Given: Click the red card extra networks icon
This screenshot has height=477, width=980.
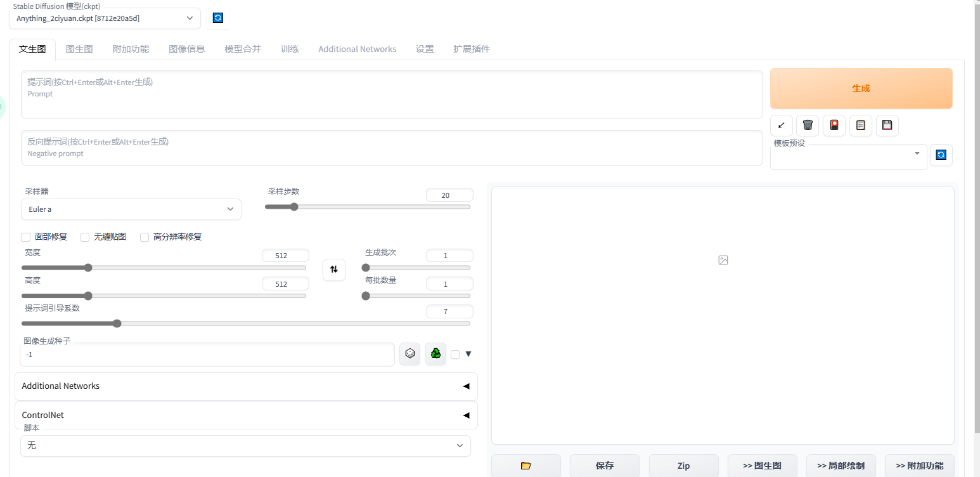Looking at the screenshot, I should pyautogui.click(x=834, y=125).
